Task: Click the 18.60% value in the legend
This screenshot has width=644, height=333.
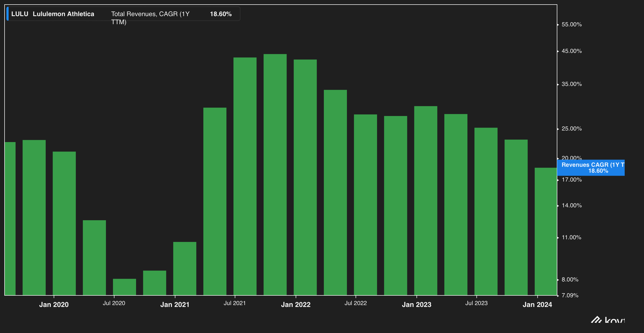Action: (221, 14)
